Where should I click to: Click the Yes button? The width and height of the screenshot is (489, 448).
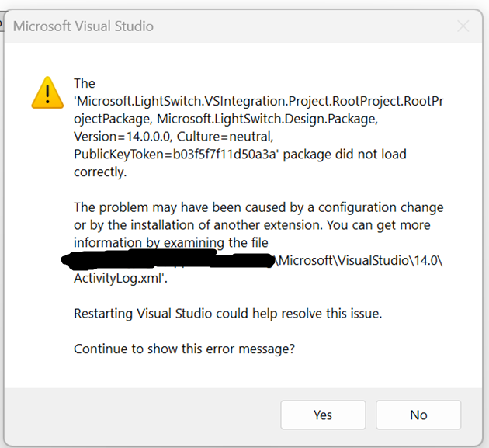pyautogui.click(x=323, y=415)
